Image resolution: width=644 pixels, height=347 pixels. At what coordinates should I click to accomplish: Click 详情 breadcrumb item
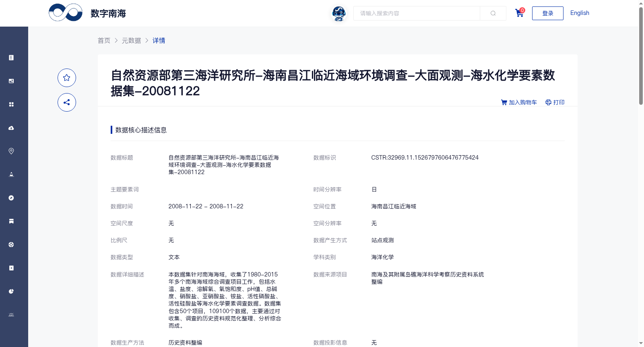(159, 40)
